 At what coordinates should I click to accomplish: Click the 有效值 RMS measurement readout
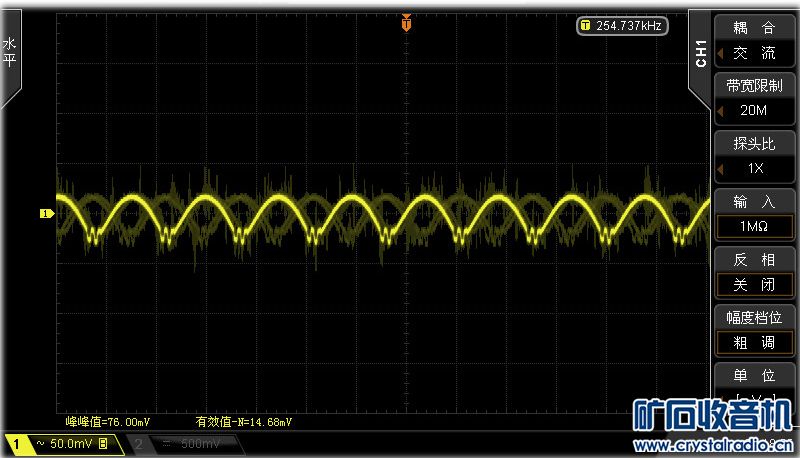coord(243,422)
